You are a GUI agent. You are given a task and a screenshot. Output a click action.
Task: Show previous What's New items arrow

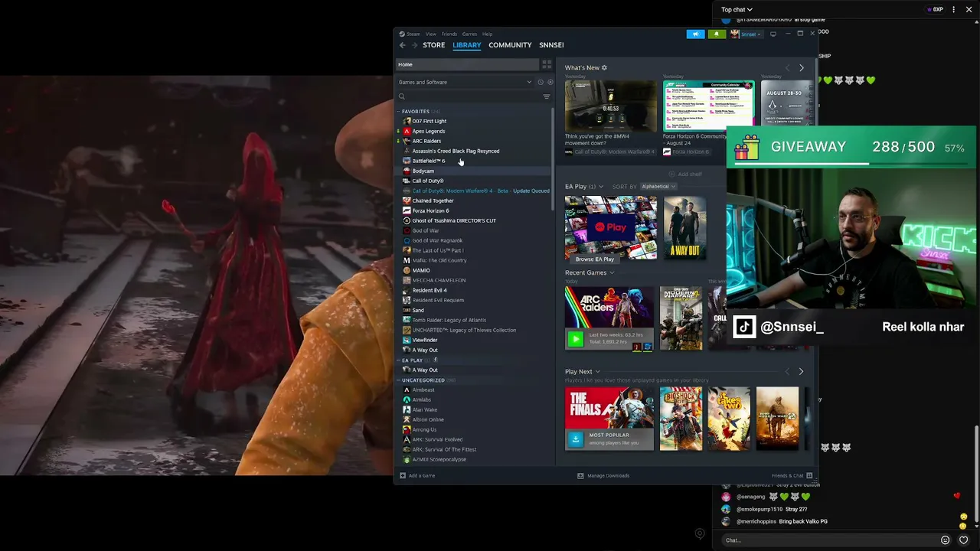(x=788, y=68)
